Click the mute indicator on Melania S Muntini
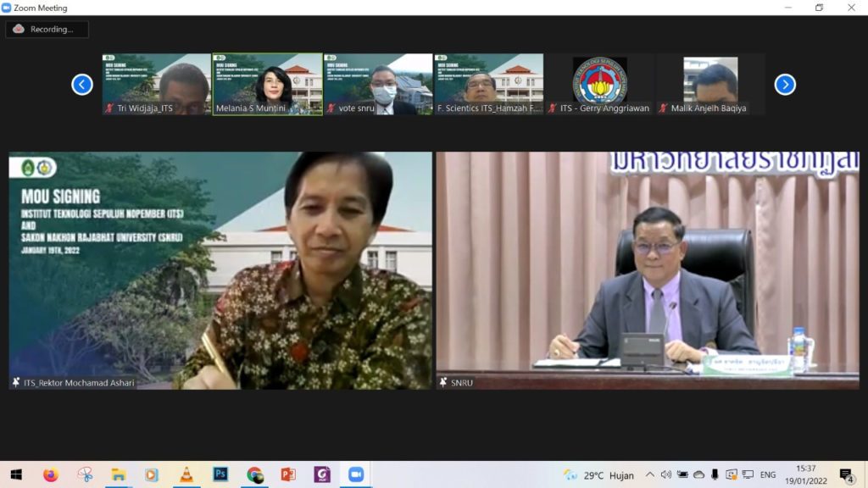The width and height of the screenshot is (868, 488). 219,108
